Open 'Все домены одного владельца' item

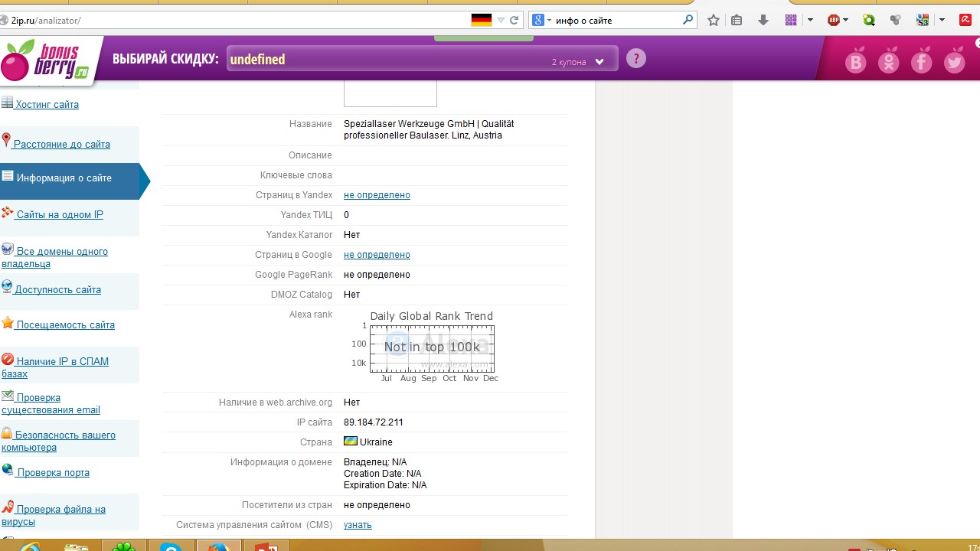pyautogui.click(x=54, y=257)
